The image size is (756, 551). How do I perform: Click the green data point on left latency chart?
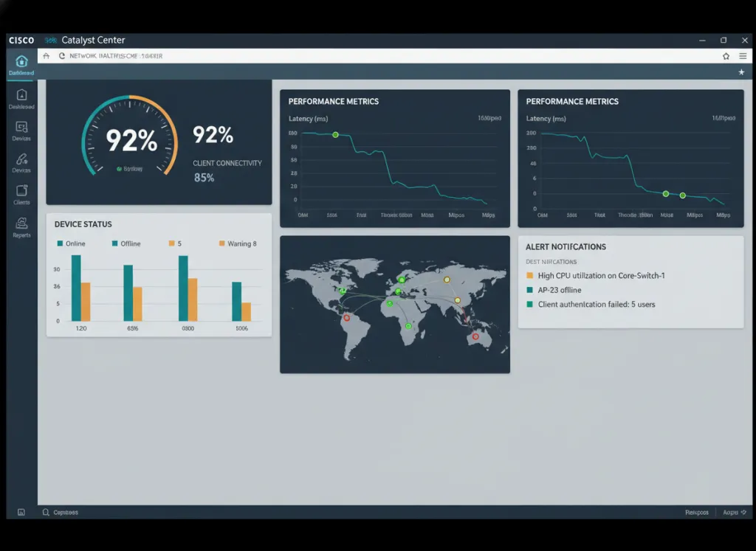pyautogui.click(x=336, y=135)
